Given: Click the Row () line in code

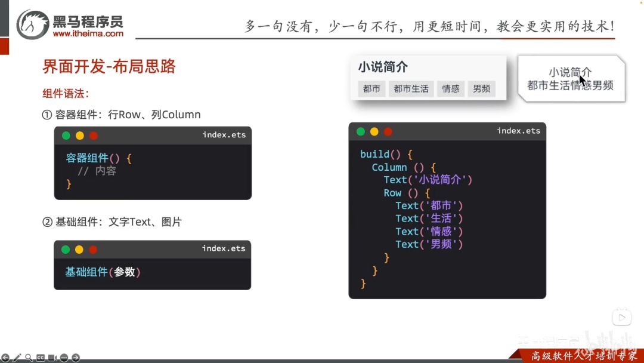Looking at the screenshot, I should pyautogui.click(x=407, y=193).
